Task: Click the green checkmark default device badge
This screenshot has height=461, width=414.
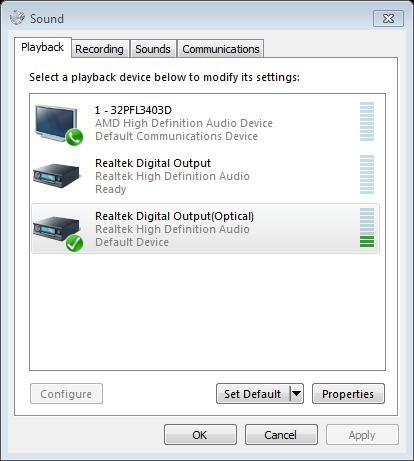Action: pyautogui.click(x=74, y=243)
